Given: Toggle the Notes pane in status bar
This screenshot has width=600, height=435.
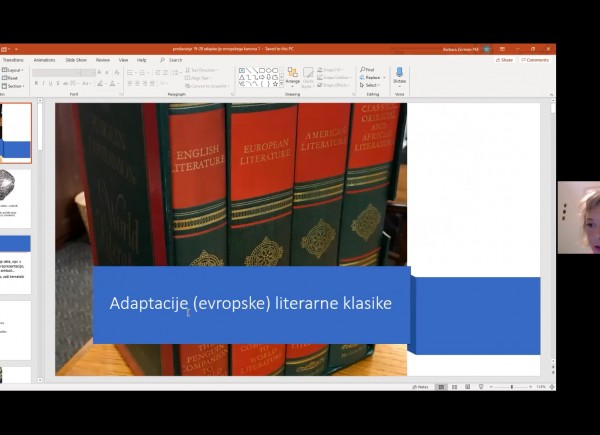Looking at the screenshot, I should pos(420,387).
